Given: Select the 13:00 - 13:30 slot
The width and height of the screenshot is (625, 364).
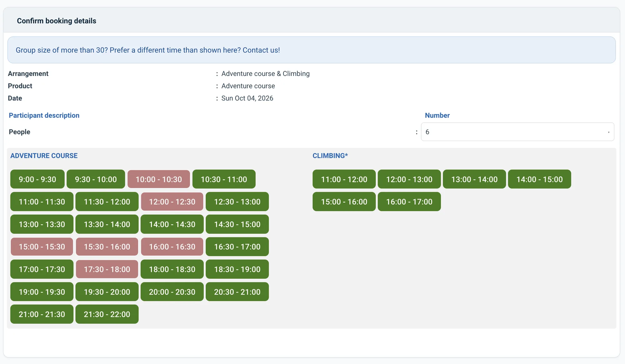Looking at the screenshot, I should pos(42,224).
